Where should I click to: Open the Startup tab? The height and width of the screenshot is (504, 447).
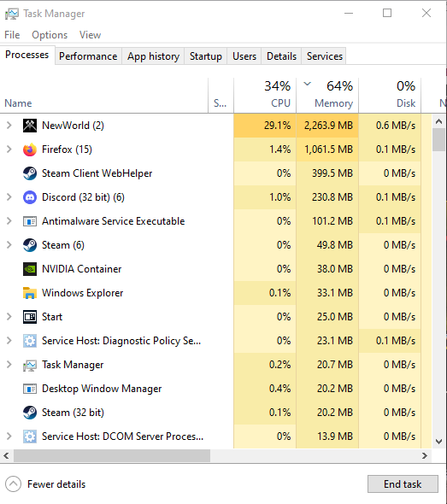click(205, 56)
